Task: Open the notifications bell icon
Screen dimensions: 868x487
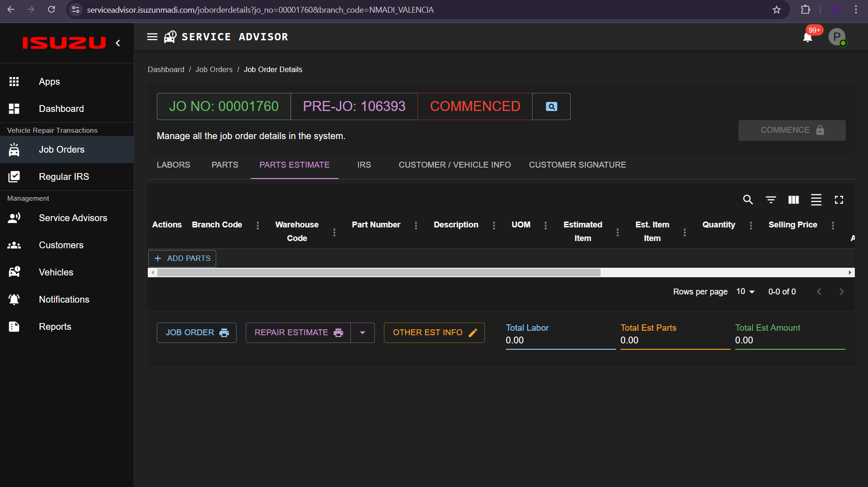Action: [808, 37]
